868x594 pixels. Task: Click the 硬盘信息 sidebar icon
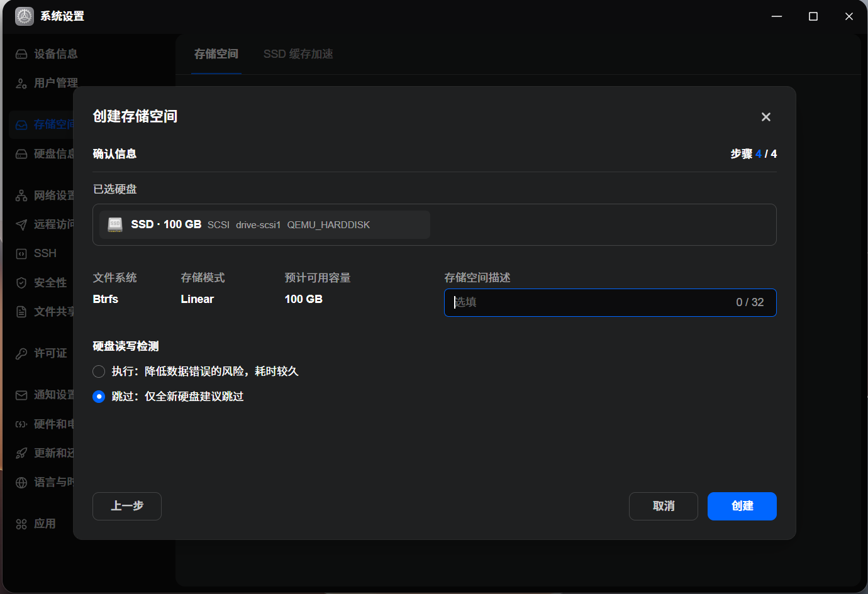click(21, 154)
